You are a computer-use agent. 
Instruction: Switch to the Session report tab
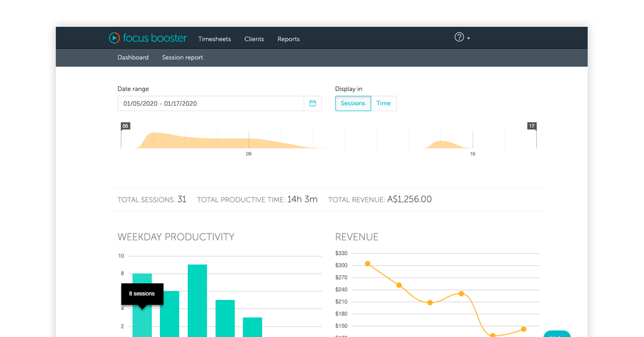[x=182, y=57]
